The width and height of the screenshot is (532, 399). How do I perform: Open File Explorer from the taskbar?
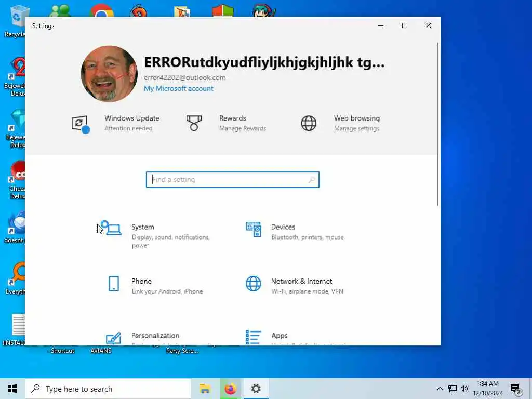click(x=205, y=389)
